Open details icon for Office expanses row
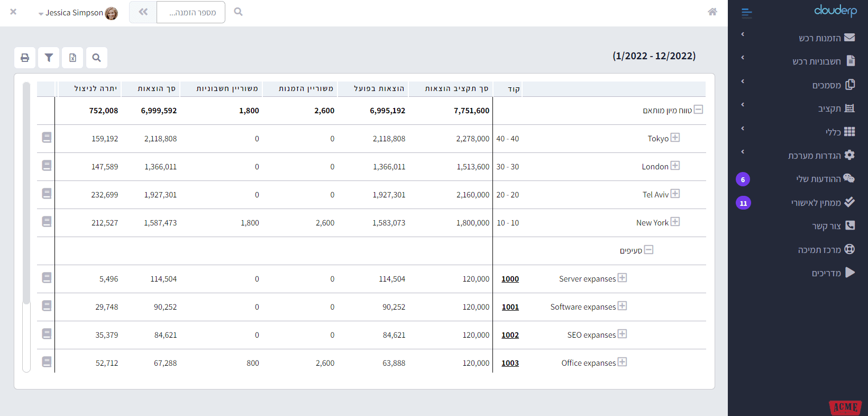Image resolution: width=868 pixels, height=416 pixels. tap(47, 362)
